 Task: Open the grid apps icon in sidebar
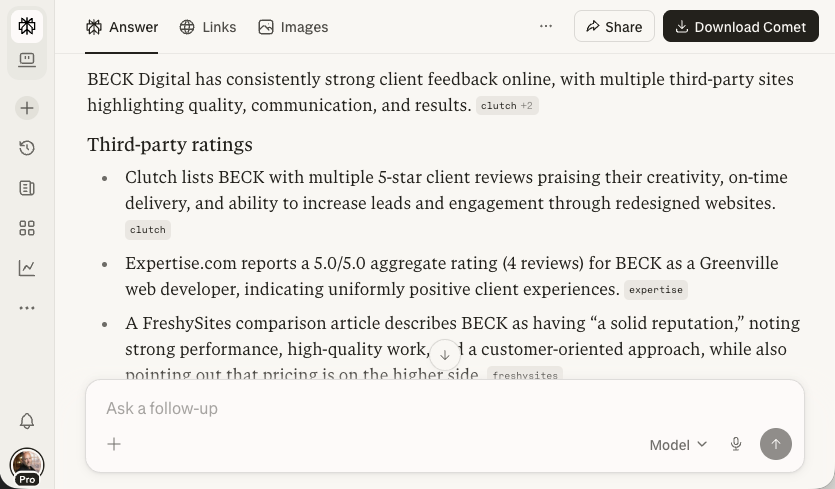click(x=27, y=228)
